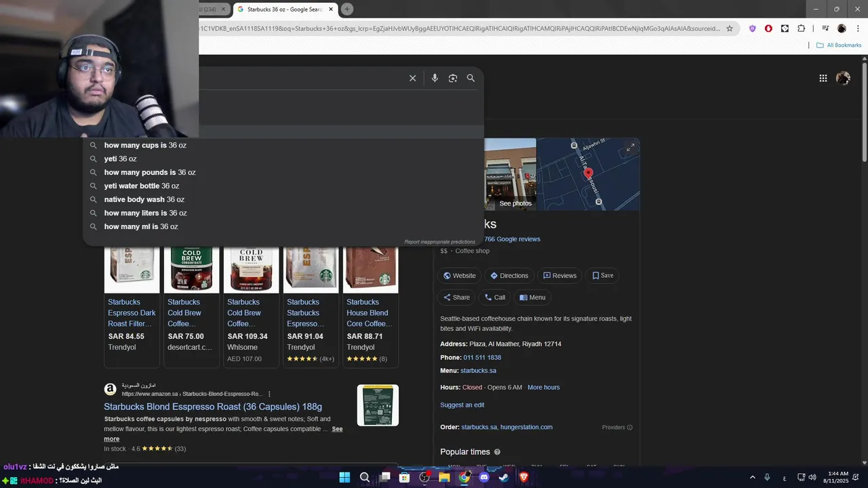Open Chrome profile avatar in toolbar

tap(842, 28)
